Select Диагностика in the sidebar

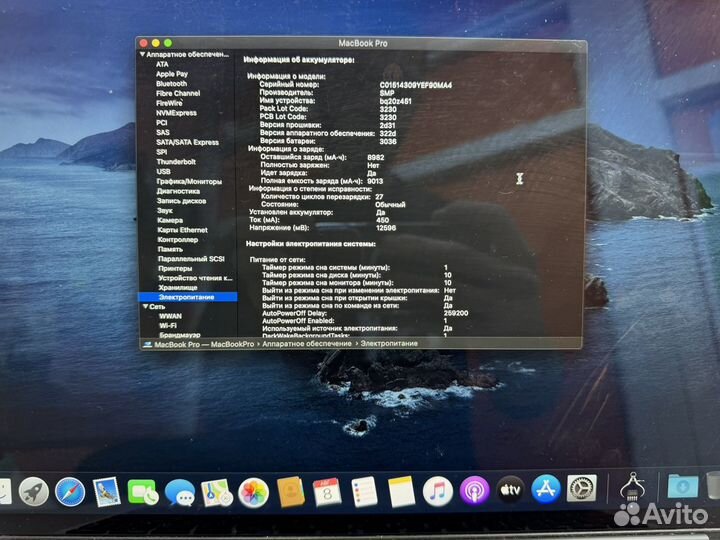pos(178,191)
